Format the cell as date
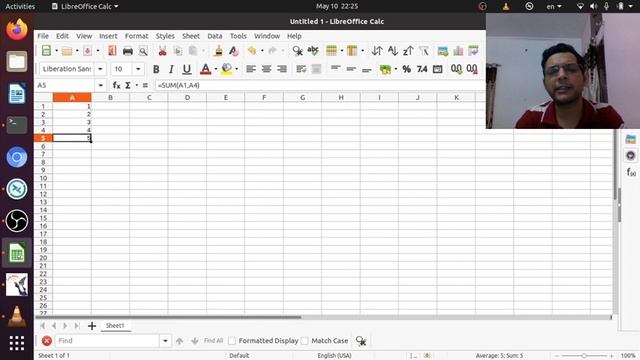The width and height of the screenshot is (640, 360). point(438,69)
